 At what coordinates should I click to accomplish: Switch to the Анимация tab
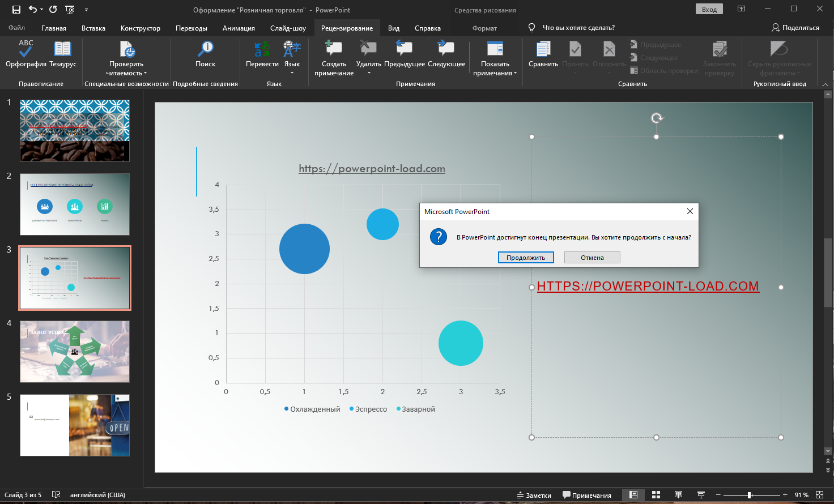[239, 28]
